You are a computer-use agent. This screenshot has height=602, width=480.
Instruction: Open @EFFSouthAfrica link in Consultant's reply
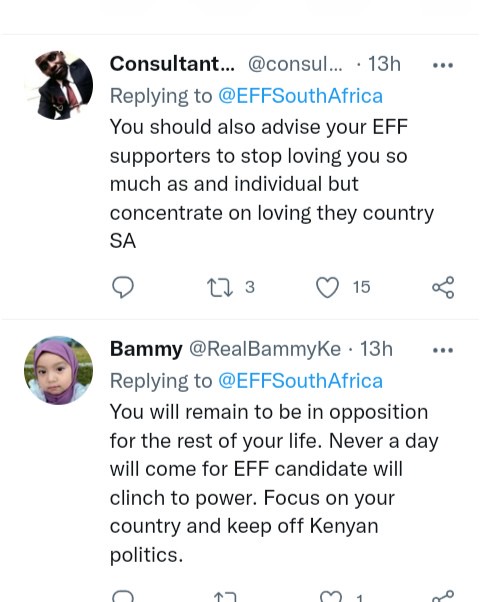pyautogui.click(x=300, y=96)
